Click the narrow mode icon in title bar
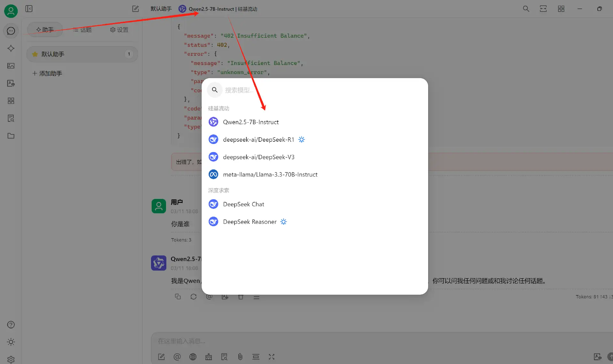 click(543, 9)
